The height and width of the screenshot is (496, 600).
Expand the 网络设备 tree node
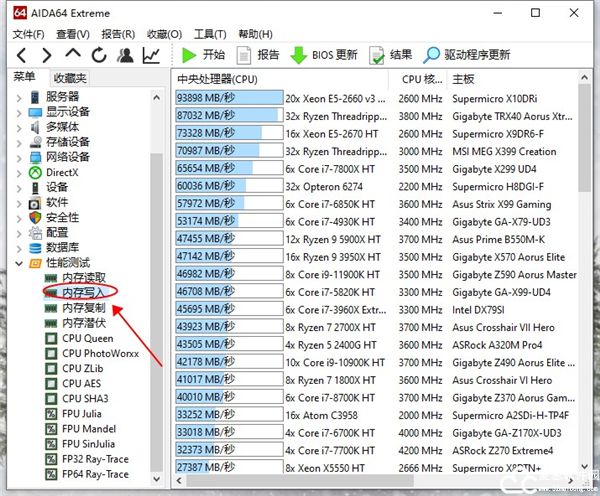19,158
